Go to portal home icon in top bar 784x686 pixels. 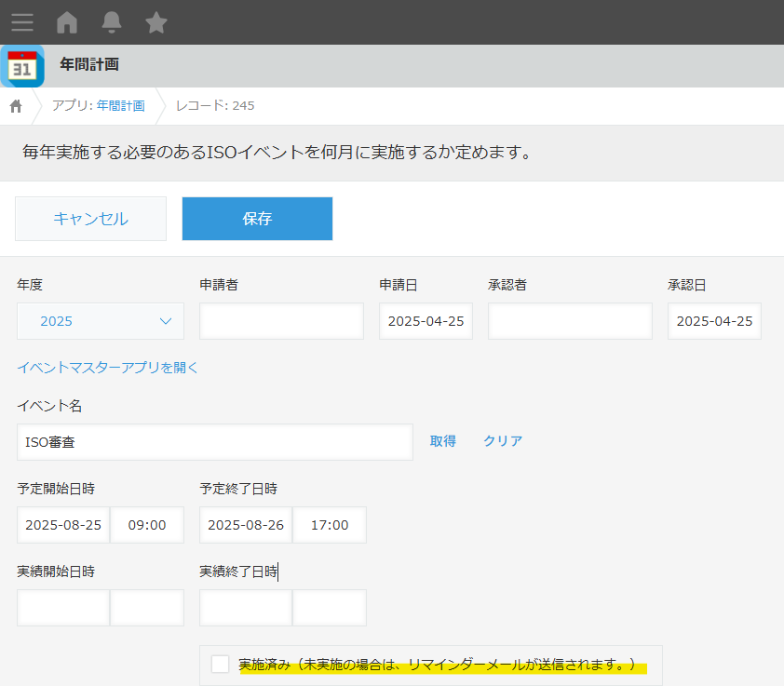[67, 22]
